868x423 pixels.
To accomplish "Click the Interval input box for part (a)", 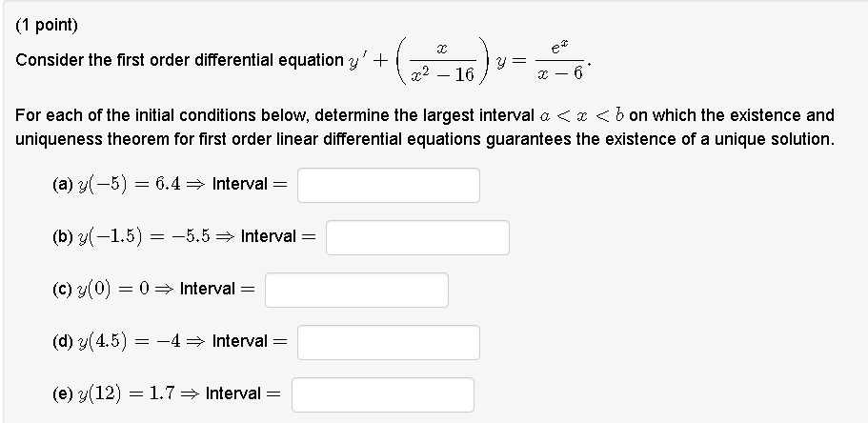I will (x=388, y=185).
